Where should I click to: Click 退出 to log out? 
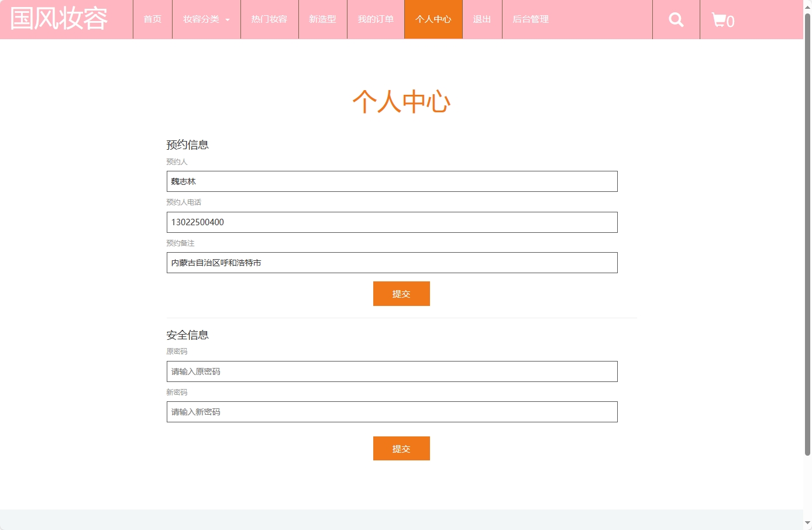tap(481, 19)
